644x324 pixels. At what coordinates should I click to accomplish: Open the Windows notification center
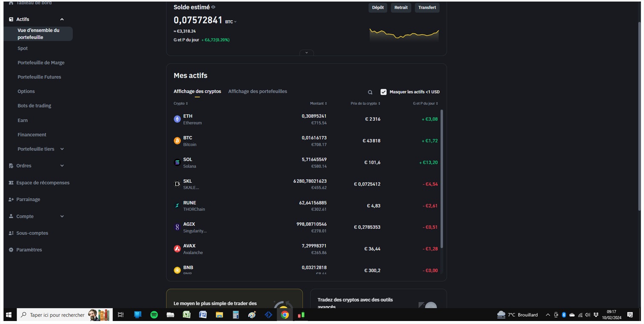point(630,315)
